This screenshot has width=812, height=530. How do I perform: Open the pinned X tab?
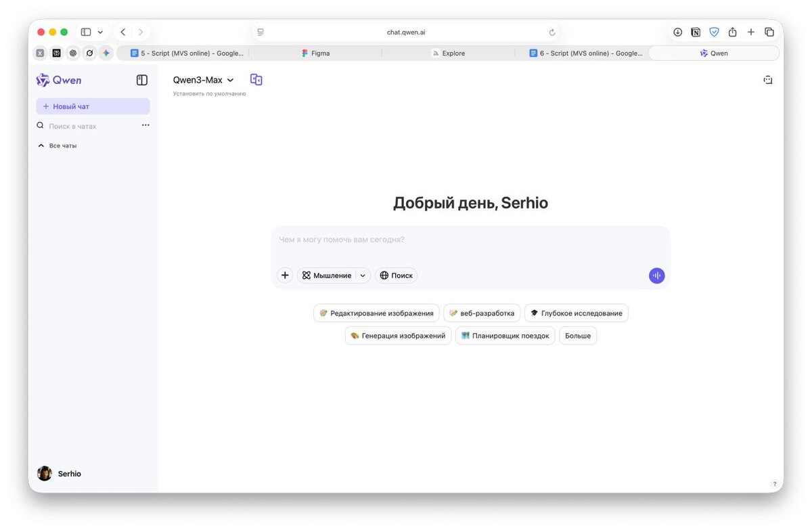pyautogui.click(x=40, y=53)
